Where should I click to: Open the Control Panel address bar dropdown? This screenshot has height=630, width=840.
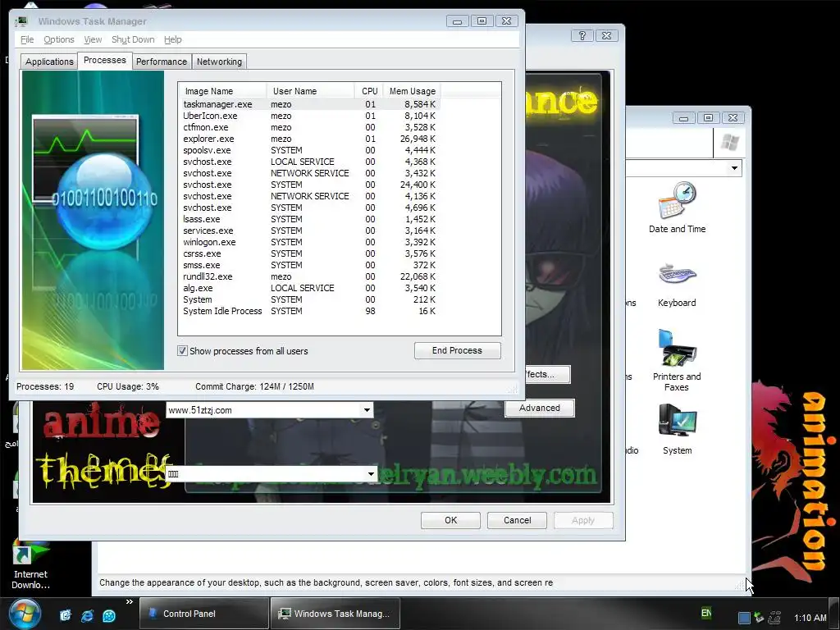pos(734,168)
